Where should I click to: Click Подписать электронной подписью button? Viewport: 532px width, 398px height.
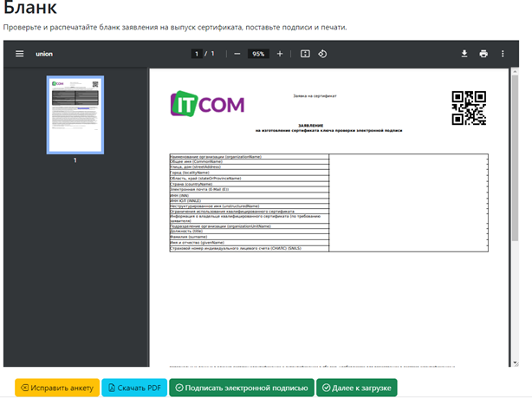click(x=241, y=388)
